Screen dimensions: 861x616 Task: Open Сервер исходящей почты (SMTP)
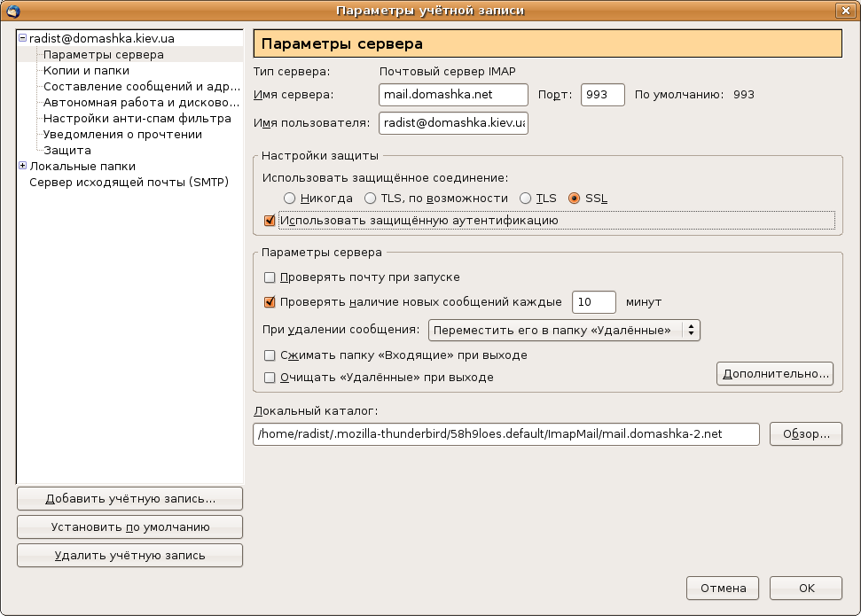129,183
